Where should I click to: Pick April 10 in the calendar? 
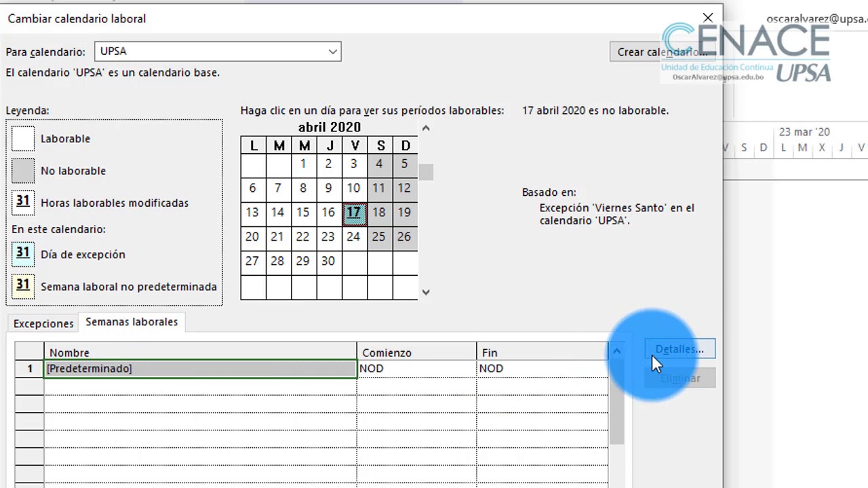[x=354, y=188]
